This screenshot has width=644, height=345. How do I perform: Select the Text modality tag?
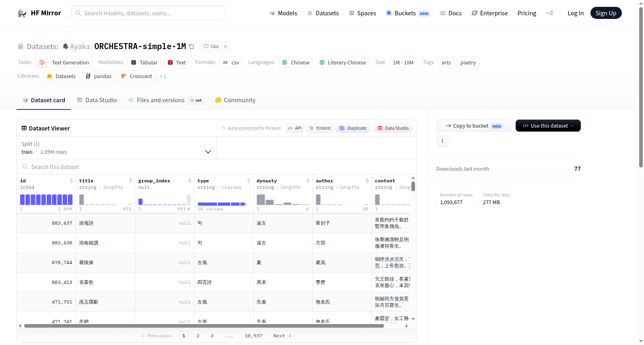[x=177, y=63]
